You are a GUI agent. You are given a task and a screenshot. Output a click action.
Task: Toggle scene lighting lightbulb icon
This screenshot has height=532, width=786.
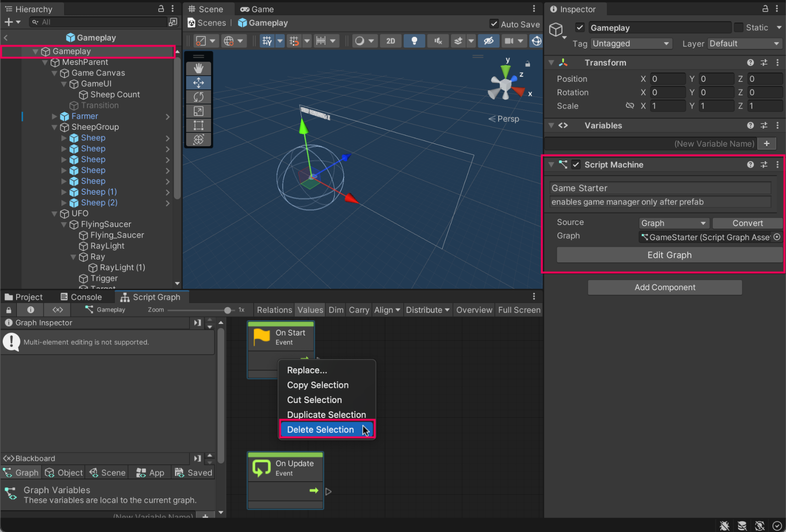(x=414, y=41)
